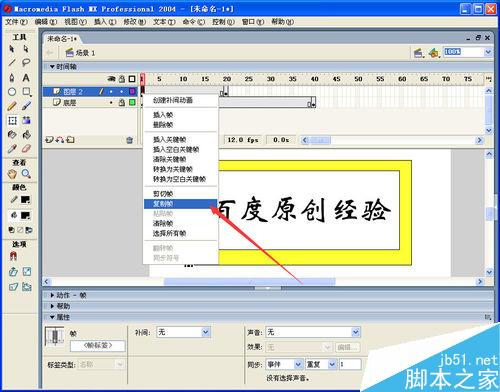The image size is (500, 392).
Task: Click the Lock All Layers padlock icon
Action: (x=122, y=79)
